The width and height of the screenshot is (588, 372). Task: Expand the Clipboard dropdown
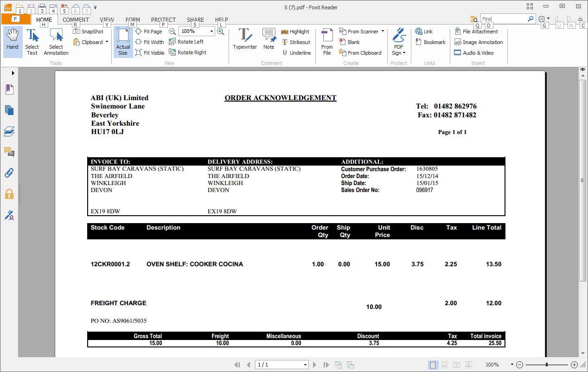click(x=107, y=42)
